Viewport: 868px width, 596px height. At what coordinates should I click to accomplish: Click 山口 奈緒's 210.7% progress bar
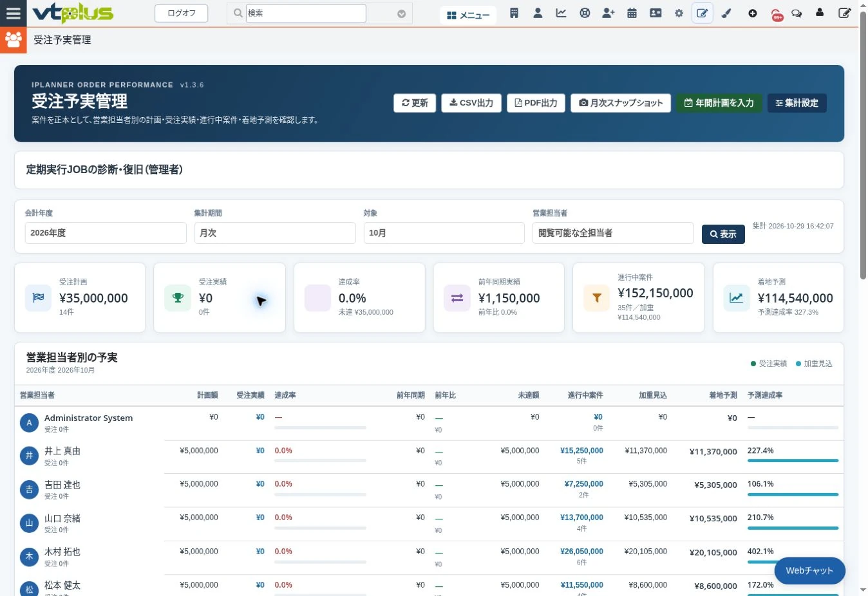(793, 528)
